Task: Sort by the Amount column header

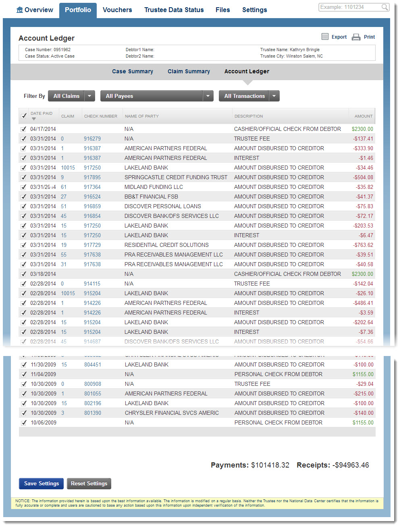Action: [363, 116]
